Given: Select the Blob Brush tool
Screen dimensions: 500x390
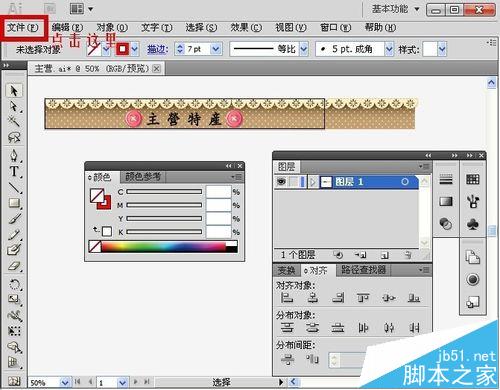Looking at the screenshot, I should click(x=14, y=250).
